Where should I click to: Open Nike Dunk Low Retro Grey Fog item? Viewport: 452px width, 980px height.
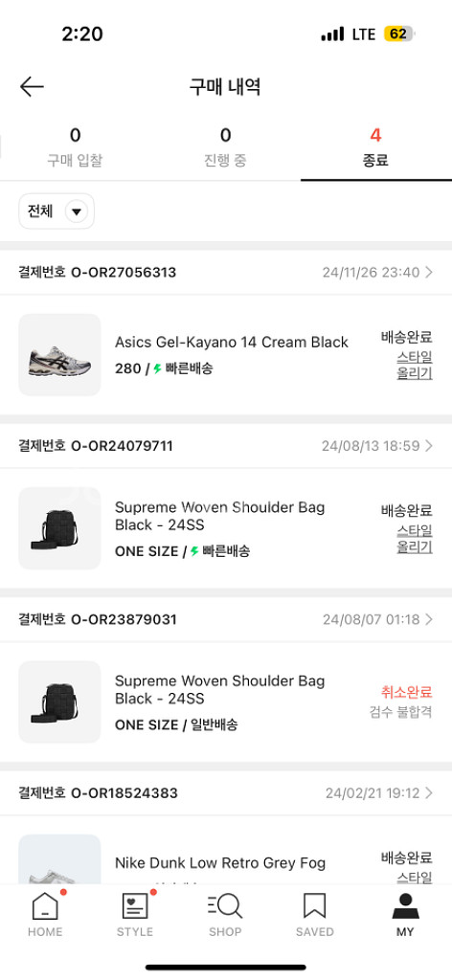point(220,863)
